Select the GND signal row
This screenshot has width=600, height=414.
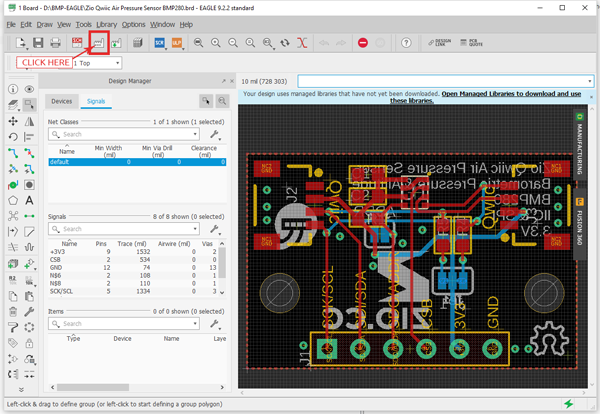pyautogui.click(x=134, y=267)
